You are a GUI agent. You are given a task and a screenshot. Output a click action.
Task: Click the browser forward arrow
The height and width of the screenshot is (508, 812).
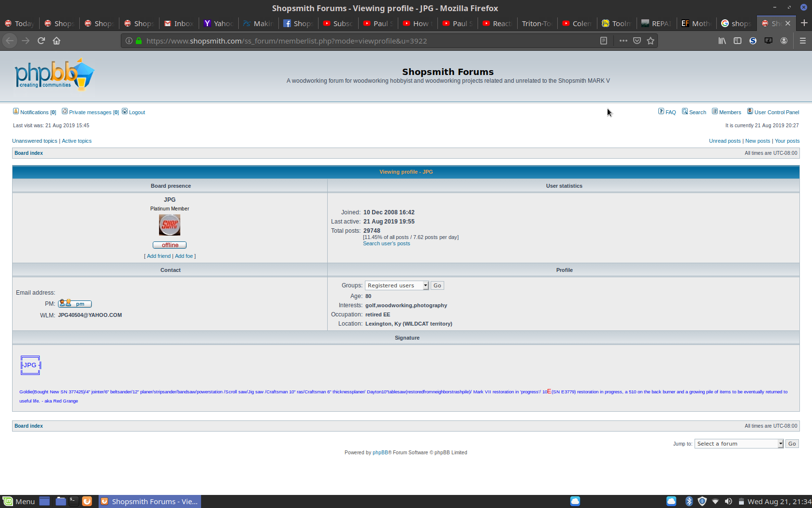click(x=26, y=41)
